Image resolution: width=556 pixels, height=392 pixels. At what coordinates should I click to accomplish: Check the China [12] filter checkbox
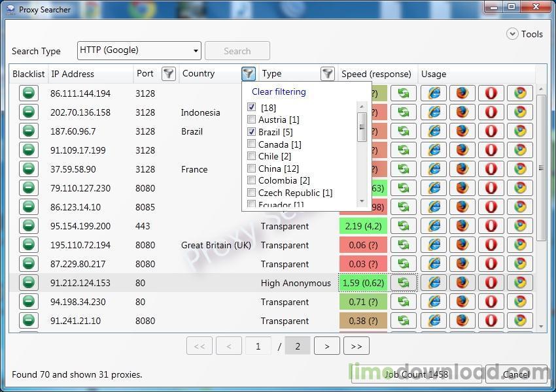(x=252, y=169)
